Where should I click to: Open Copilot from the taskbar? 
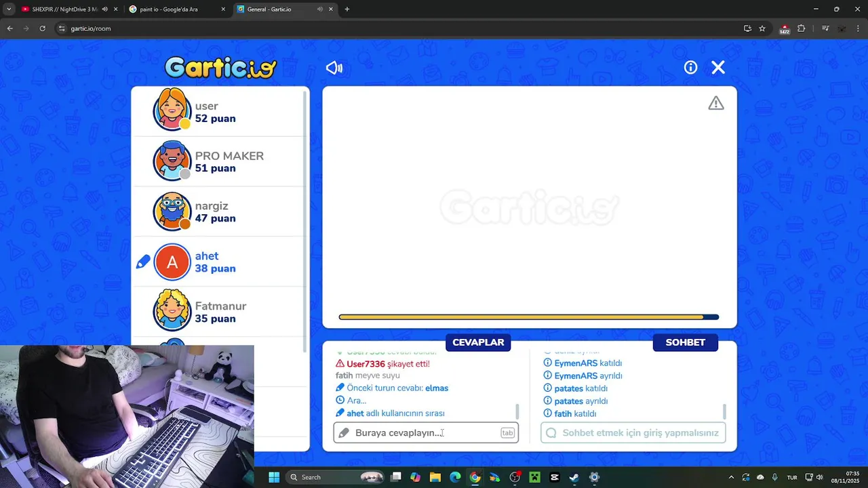pos(415,477)
